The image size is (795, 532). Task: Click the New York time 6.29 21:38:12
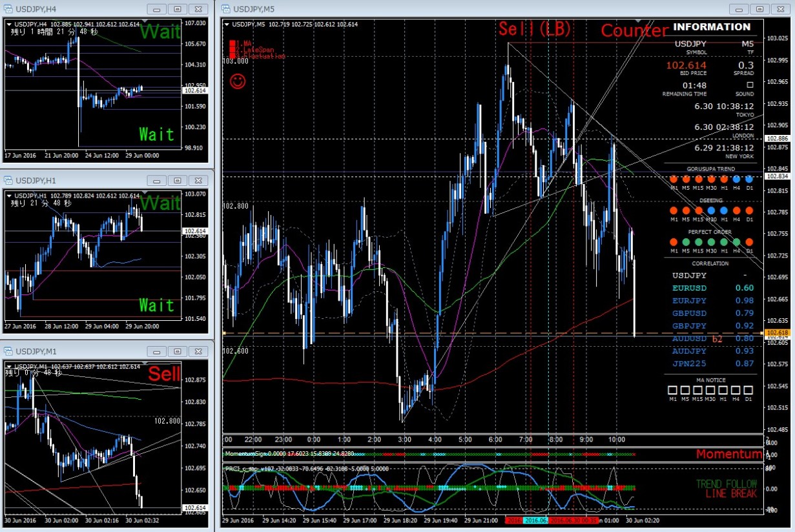tap(724, 147)
